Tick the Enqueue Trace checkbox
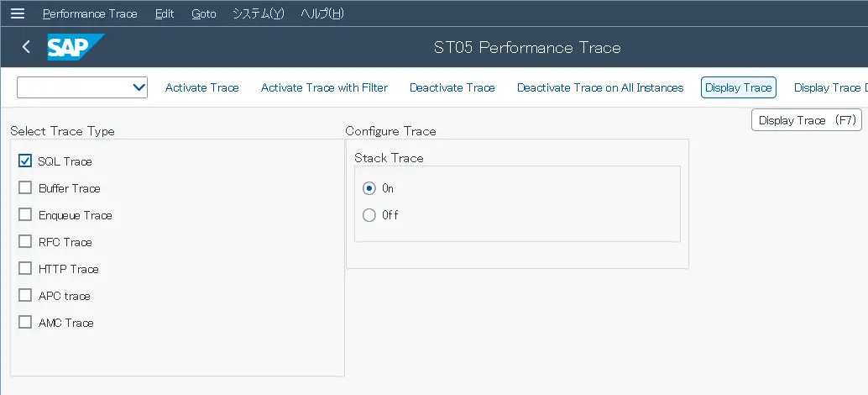Viewport: 868px width, 395px height. tap(25, 215)
